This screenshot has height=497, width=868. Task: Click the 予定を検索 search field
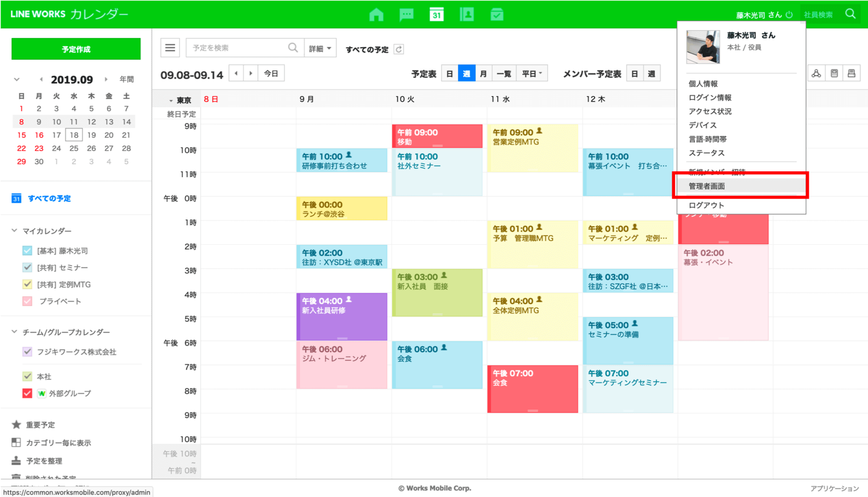[x=238, y=48]
